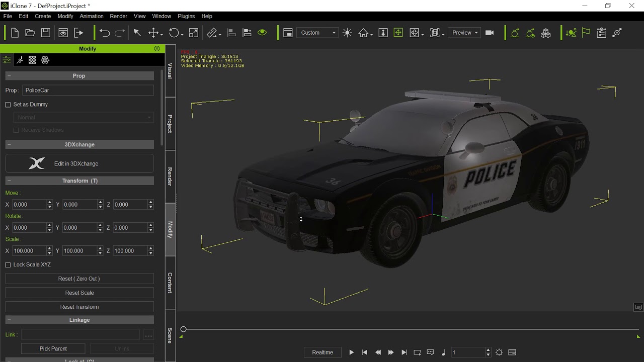Switch to the Scene side tab
Screen dimensions: 644x362
click(x=170, y=335)
